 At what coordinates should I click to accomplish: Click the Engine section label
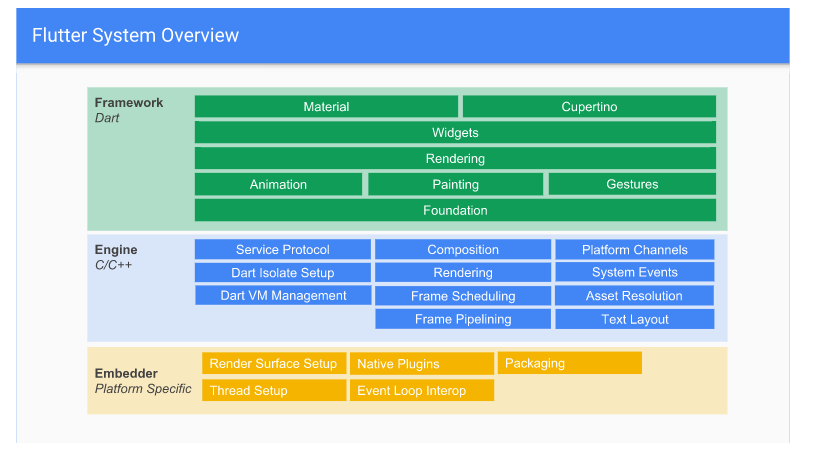[116, 250]
